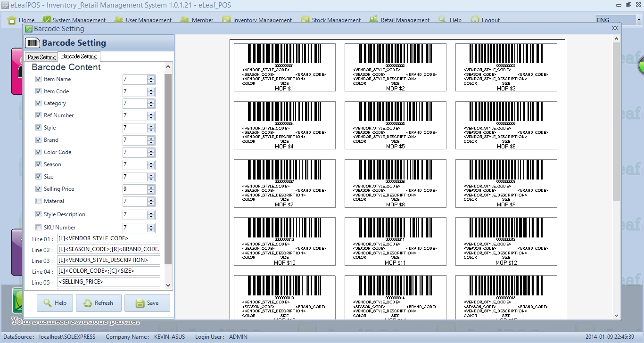Click the Line 01 text field
Screen dimensions: 644x343
pyautogui.click(x=108, y=239)
